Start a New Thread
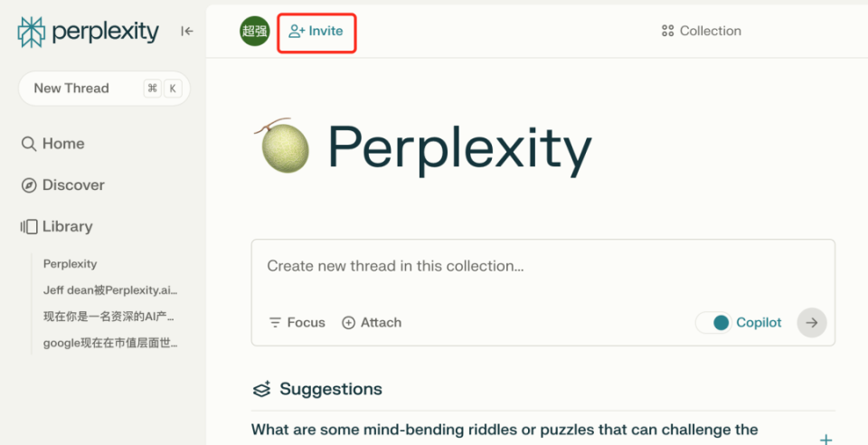This screenshot has width=868, height=445. coord(71,89)
